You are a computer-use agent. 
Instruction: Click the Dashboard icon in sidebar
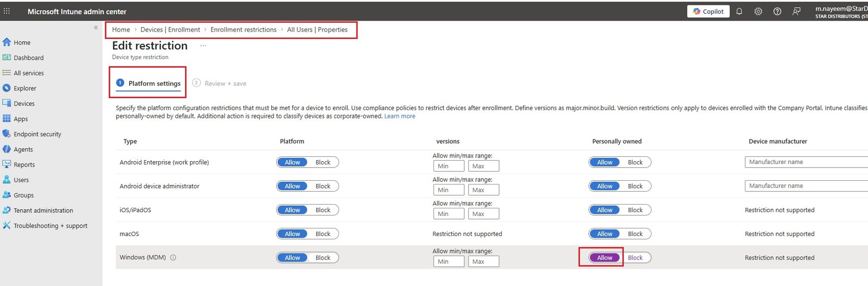tap(7, 57)
